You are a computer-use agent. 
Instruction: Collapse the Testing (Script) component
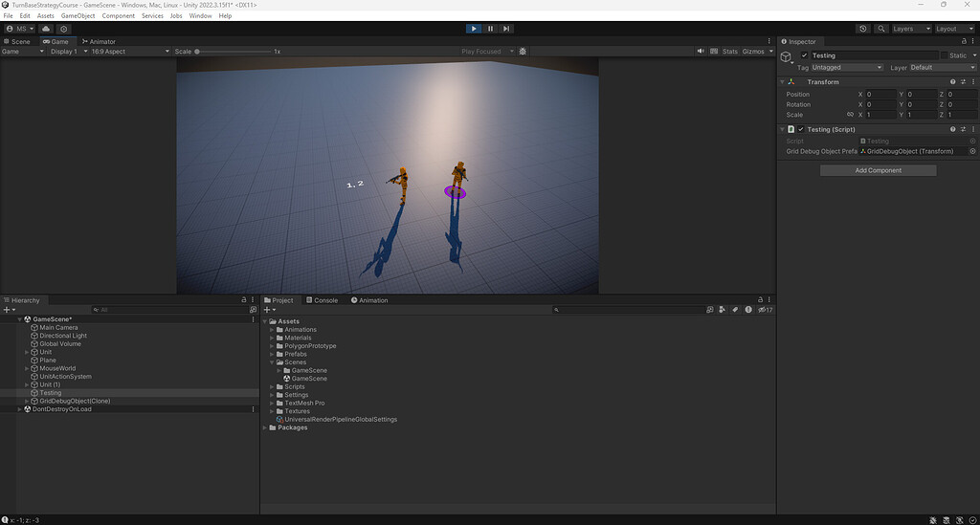pos(782,129)
